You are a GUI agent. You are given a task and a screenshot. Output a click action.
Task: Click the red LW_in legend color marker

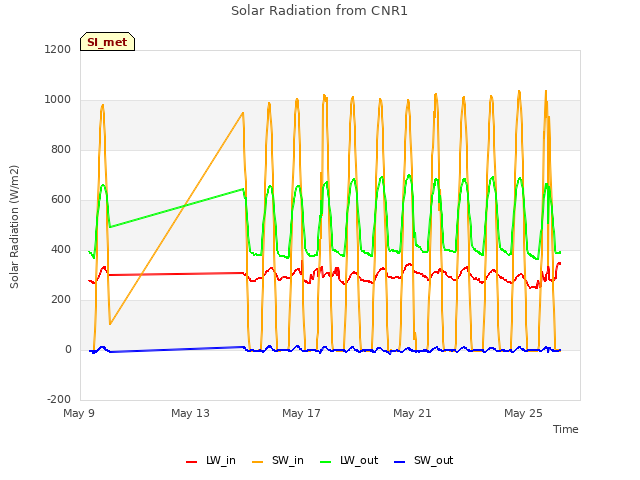[x=191, y=462]
